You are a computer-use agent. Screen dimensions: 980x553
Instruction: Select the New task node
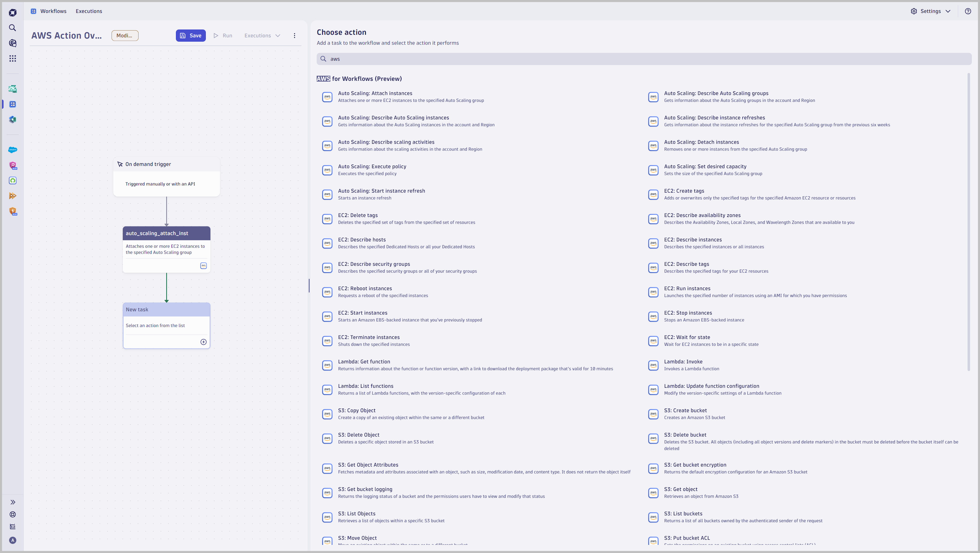(x=167, y=325)
